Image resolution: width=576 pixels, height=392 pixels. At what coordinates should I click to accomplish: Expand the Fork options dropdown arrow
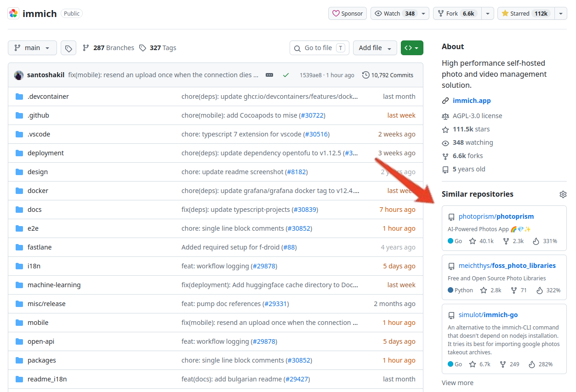488,13
